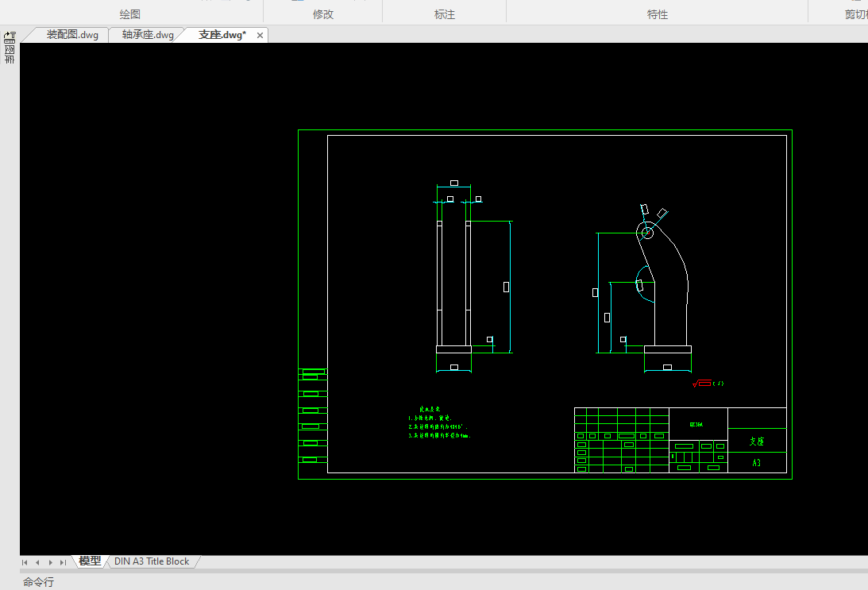The image size is (868, 590).
Task: Activate the 模型 model space tab
Action: (90, 561)
